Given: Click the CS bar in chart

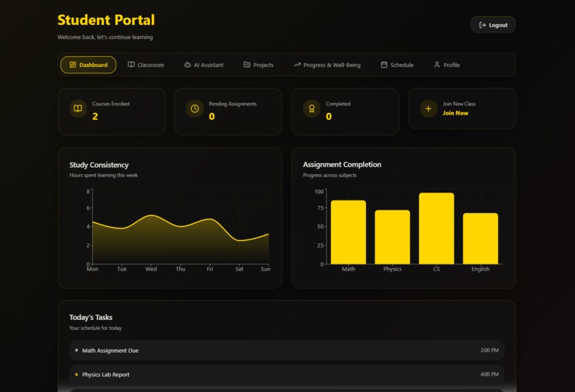Looking at the screenshot, I should coord(437,228).
